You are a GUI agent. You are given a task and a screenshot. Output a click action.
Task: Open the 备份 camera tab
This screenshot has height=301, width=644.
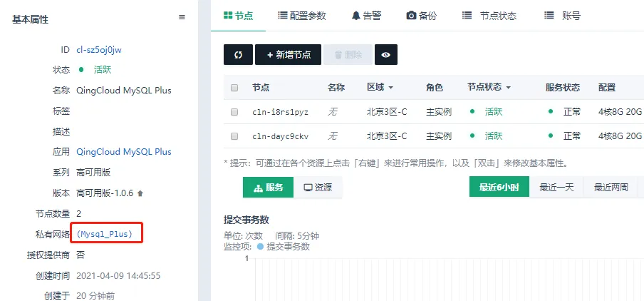click(x=421, y=15)
